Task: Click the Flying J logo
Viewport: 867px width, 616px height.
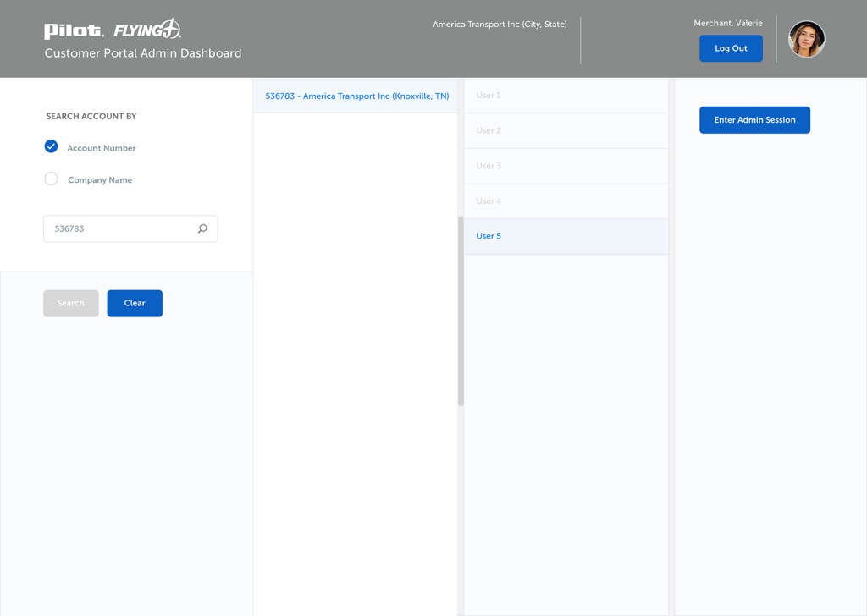Action: click(147, 30)
